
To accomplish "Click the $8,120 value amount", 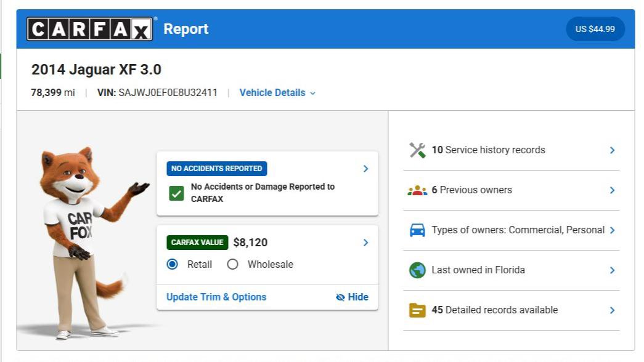I will (251, 243).
